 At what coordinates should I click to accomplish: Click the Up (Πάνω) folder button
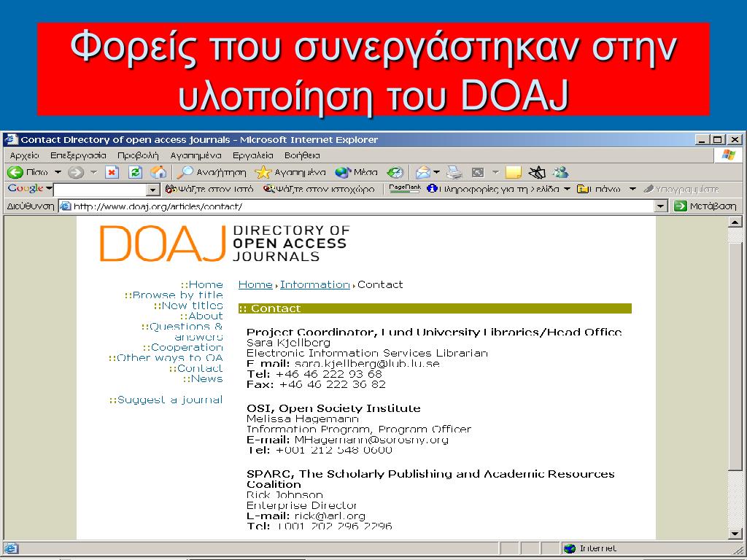(598, 189)
